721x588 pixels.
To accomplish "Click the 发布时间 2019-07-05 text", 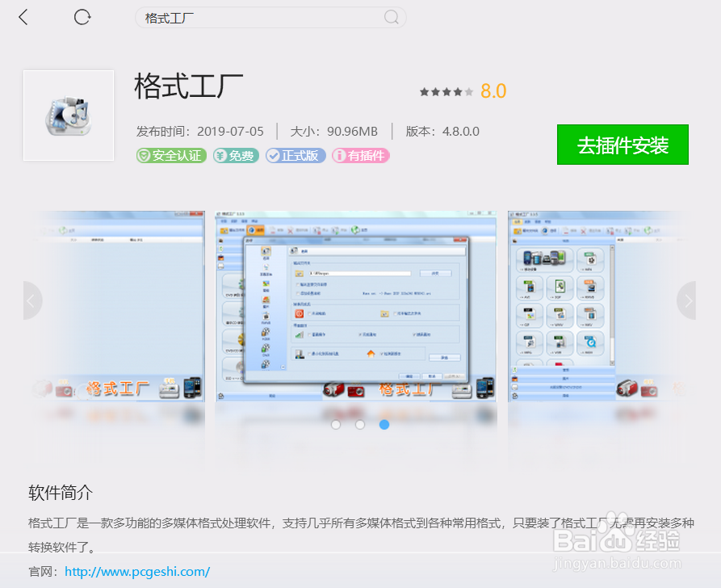I will (x=200, y=132).
